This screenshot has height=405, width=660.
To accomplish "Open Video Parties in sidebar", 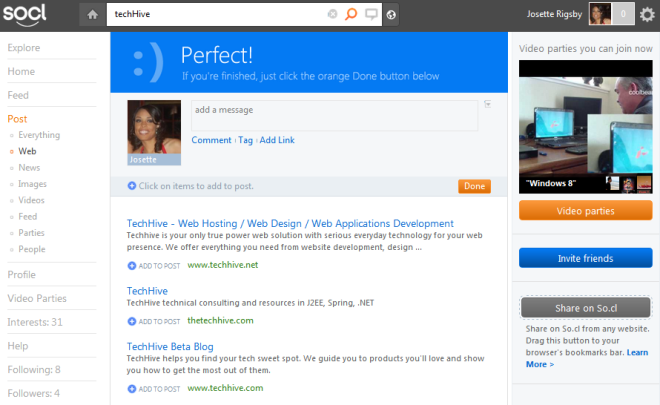I will point(37,298).
